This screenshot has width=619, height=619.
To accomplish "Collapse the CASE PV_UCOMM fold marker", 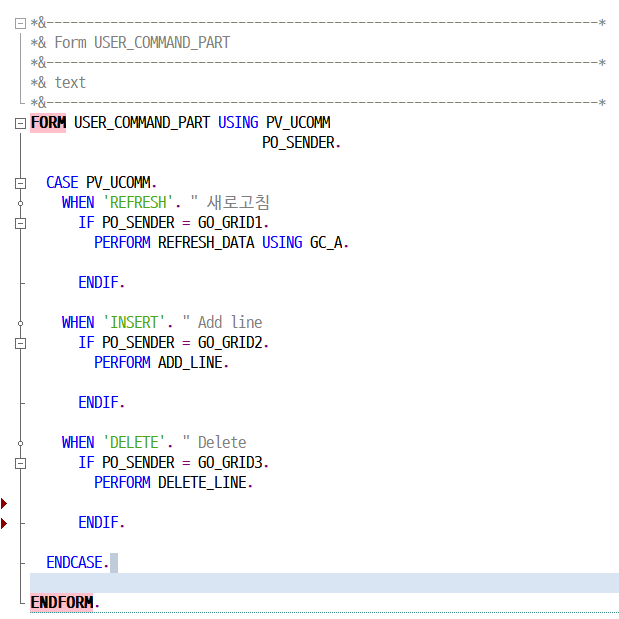I will tap(20, 183).
